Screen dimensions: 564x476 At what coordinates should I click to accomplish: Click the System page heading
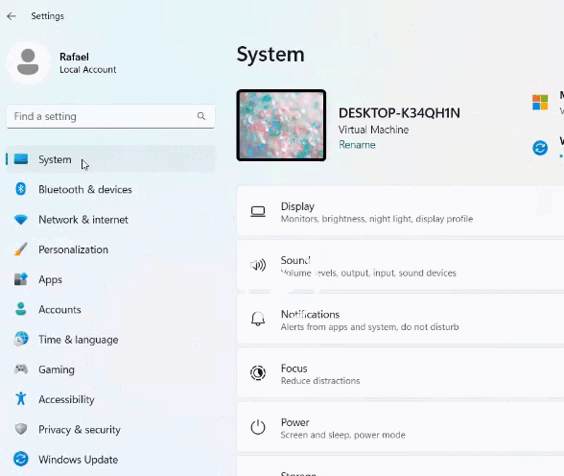point(270,55)
